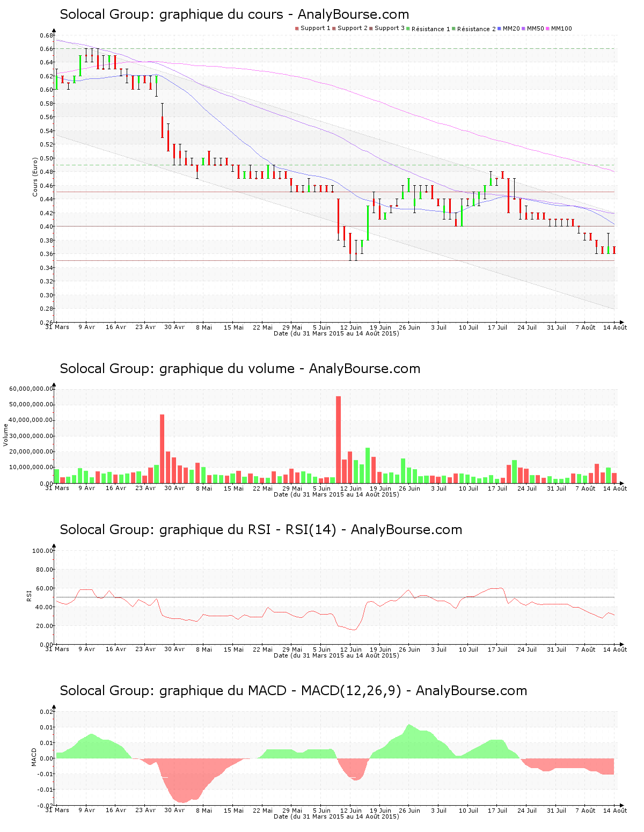Click the 60,000,000.00 value on the volume axis

[31, 389]
